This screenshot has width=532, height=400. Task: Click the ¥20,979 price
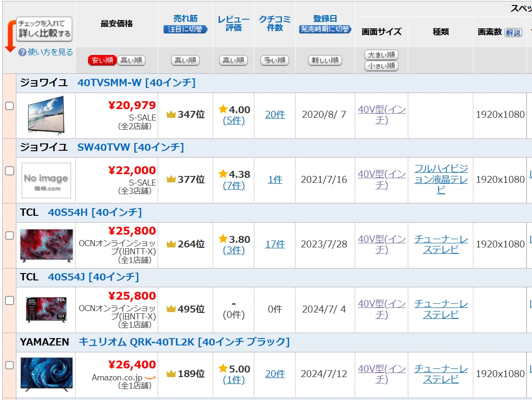pos(132,105)
